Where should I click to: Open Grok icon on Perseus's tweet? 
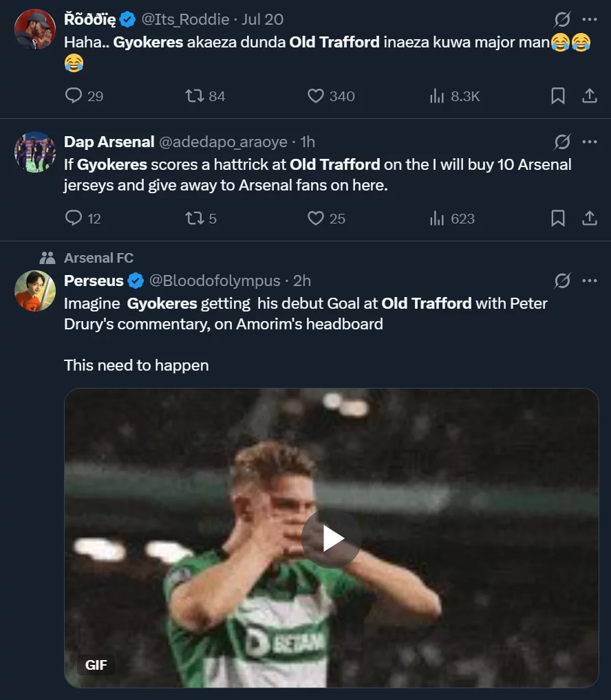(x=562, y=281)
